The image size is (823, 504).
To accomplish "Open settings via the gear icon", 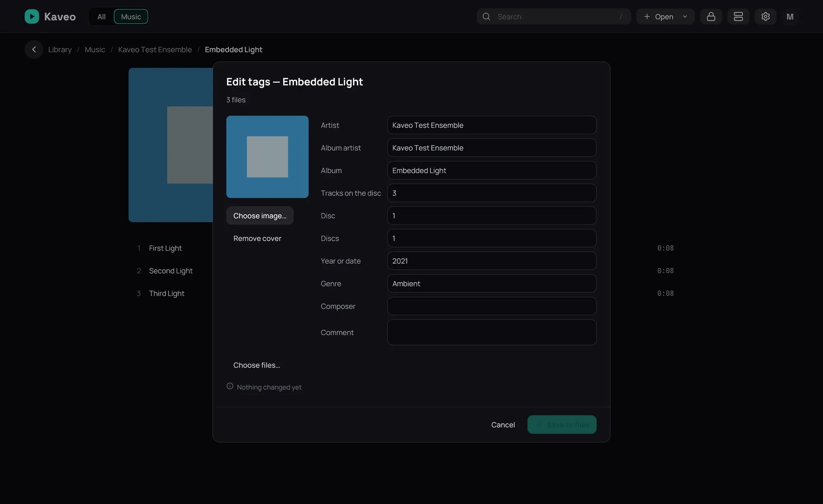I will point(765,16).
